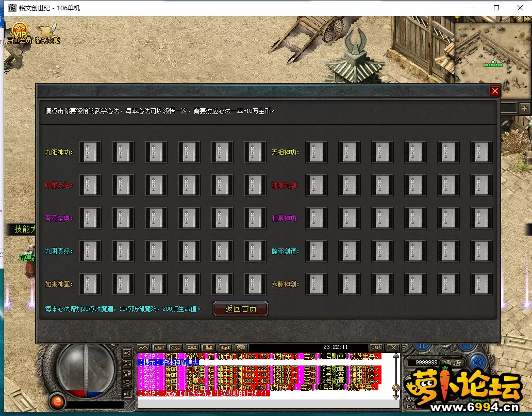Click the 六脉神剑 label
The width and height of the screenshot is (532, 416).
pos(285,284)
